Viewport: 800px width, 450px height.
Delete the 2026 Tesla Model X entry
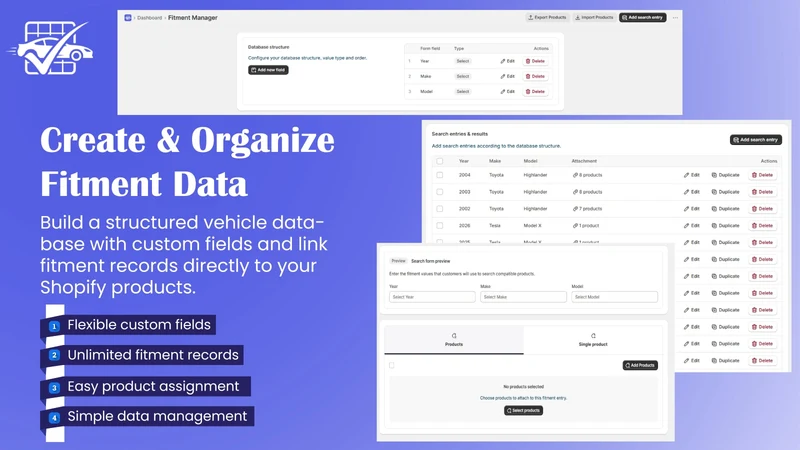point(763,226)
